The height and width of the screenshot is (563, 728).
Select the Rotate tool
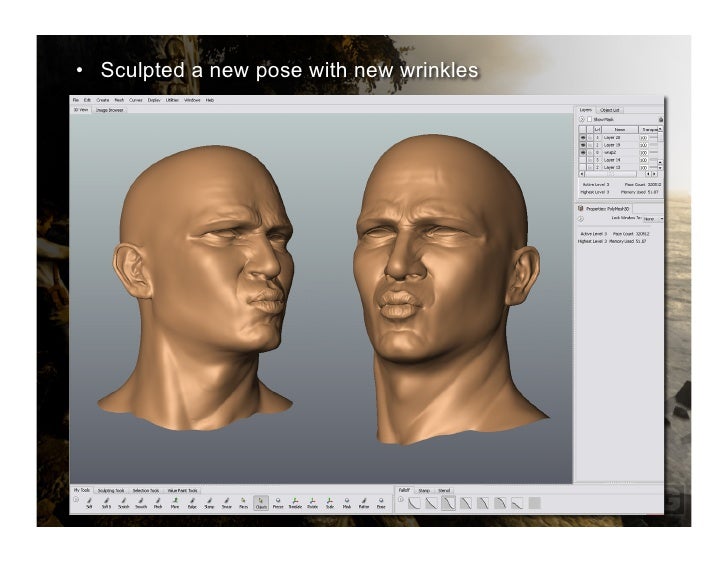[312, 502]
